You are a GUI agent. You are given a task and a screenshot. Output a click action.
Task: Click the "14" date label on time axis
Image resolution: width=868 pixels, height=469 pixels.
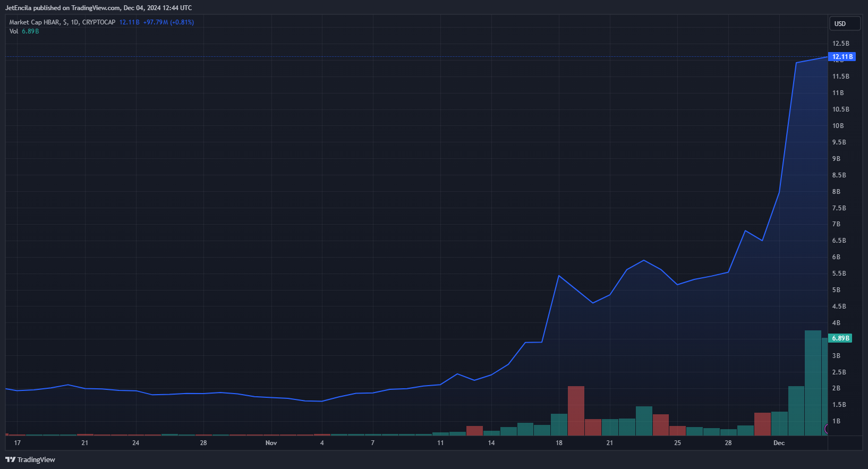coord(491,443)
